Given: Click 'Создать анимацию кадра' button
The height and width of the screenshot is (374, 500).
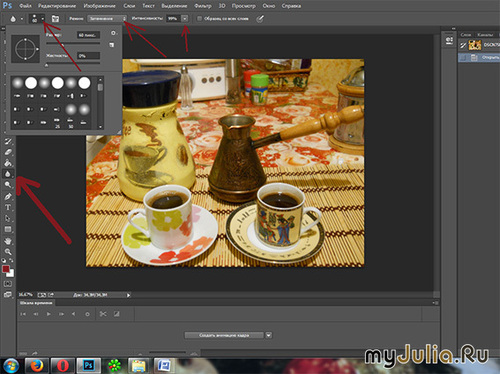Looking at the screenshot, I should point(224,335).
